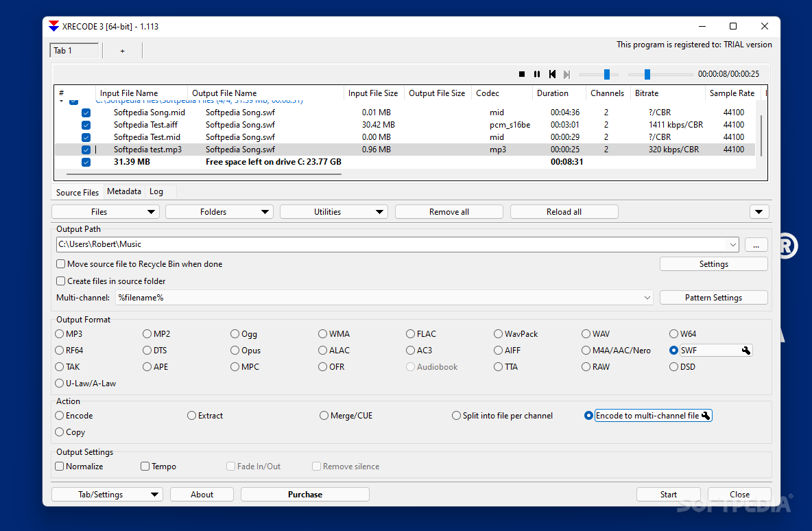Enable Tempo output setting

tap(145, 467)
